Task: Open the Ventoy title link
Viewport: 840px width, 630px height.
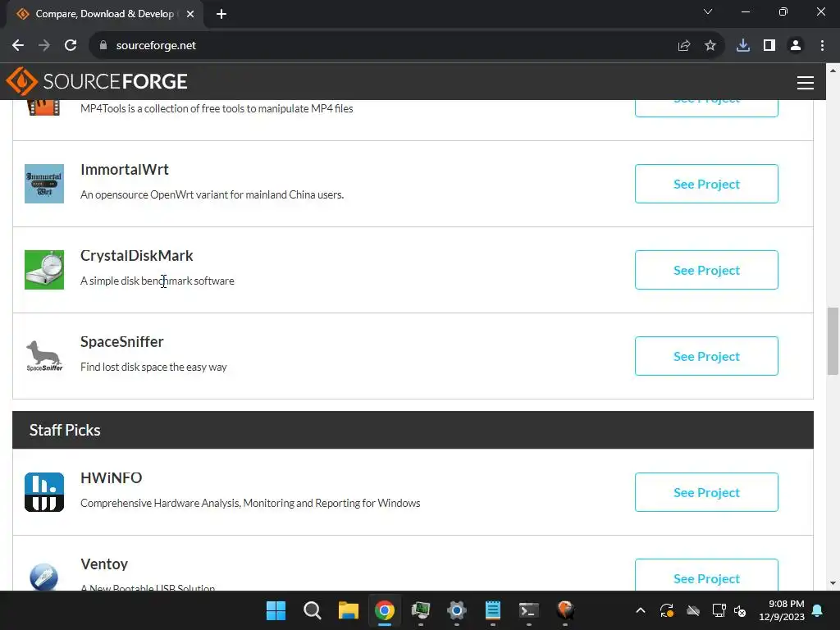Action: [104, 564]
